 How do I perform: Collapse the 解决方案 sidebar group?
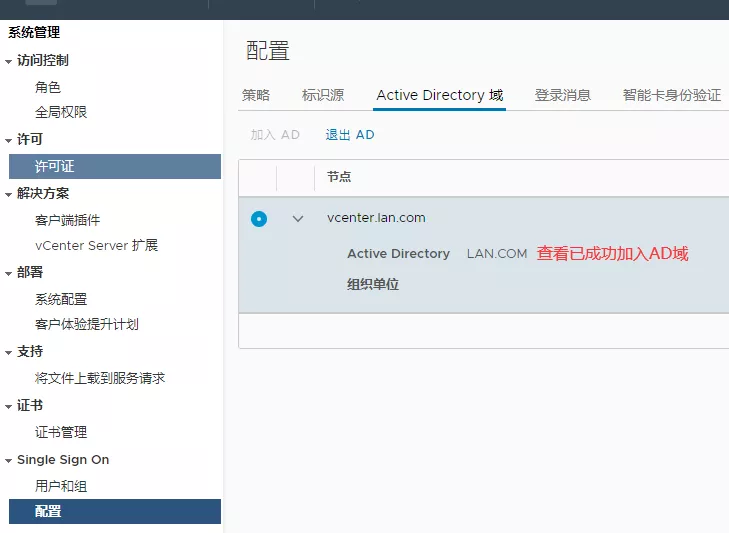pos(9,194)
